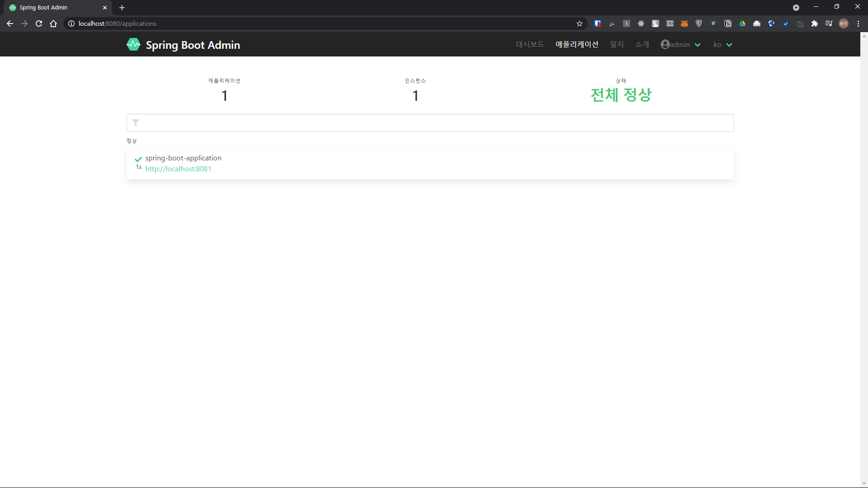Click the 전체 정상 status text
The height and width of the screenshot is (488, 868).
(x=621, y=95)
